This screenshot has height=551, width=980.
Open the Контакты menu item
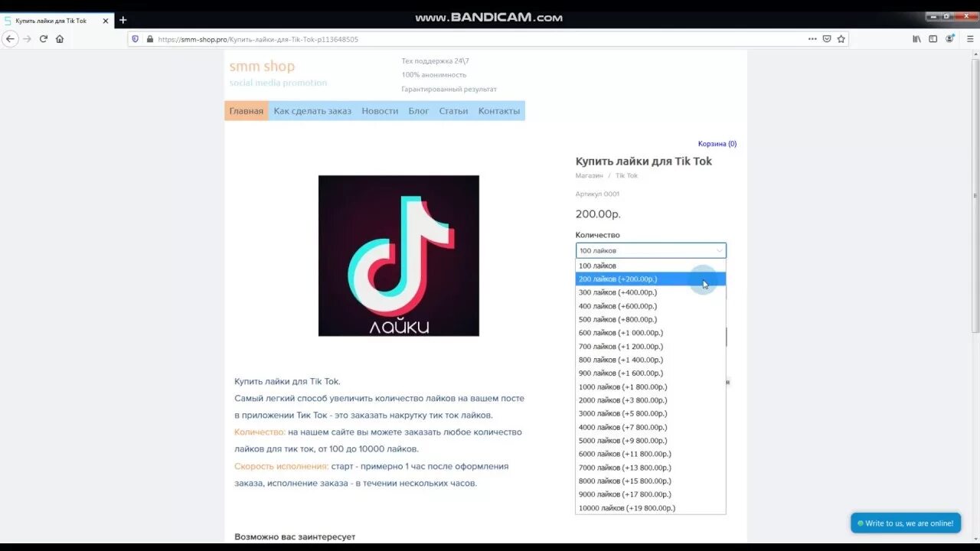(x=499, y=111)
